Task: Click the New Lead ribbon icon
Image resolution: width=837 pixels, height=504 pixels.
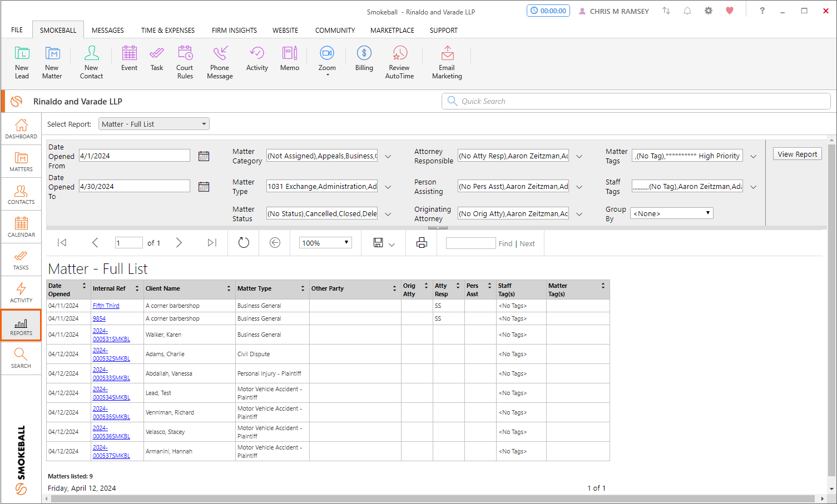Action: 22,62
